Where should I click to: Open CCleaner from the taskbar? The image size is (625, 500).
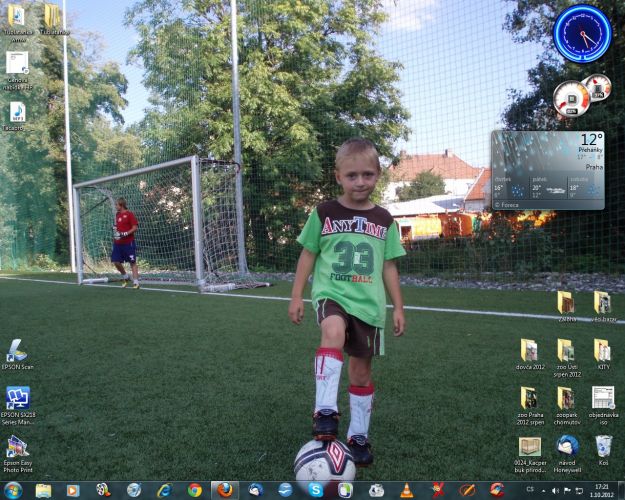[x=497, y=491]
